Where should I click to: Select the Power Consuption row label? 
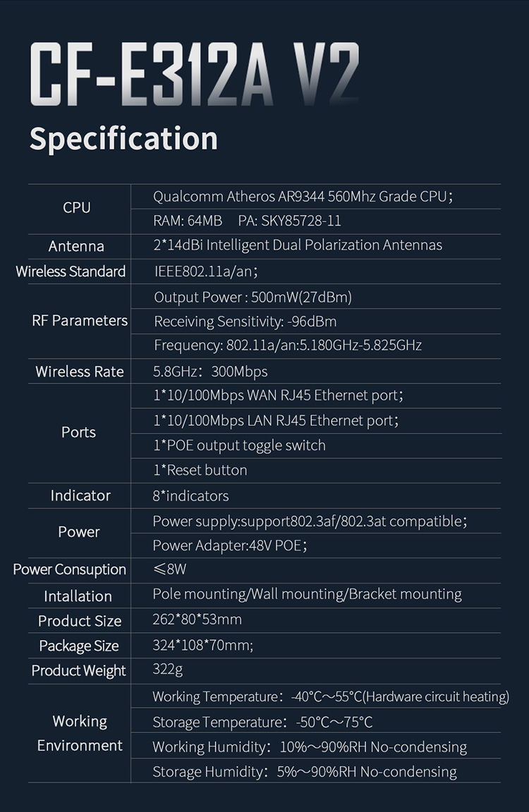pyautogui.click(x=70, y=570)
